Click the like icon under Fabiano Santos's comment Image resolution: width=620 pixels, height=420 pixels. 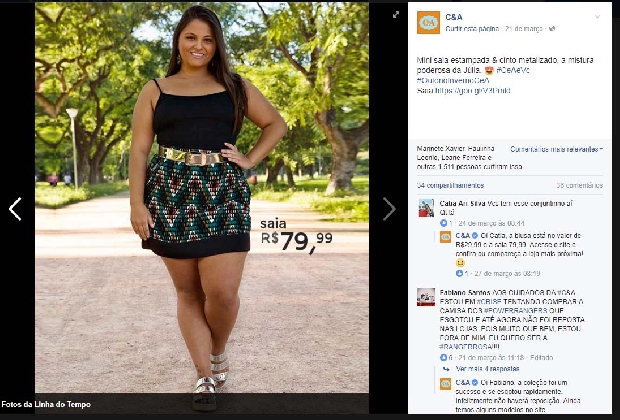(443, 358)
